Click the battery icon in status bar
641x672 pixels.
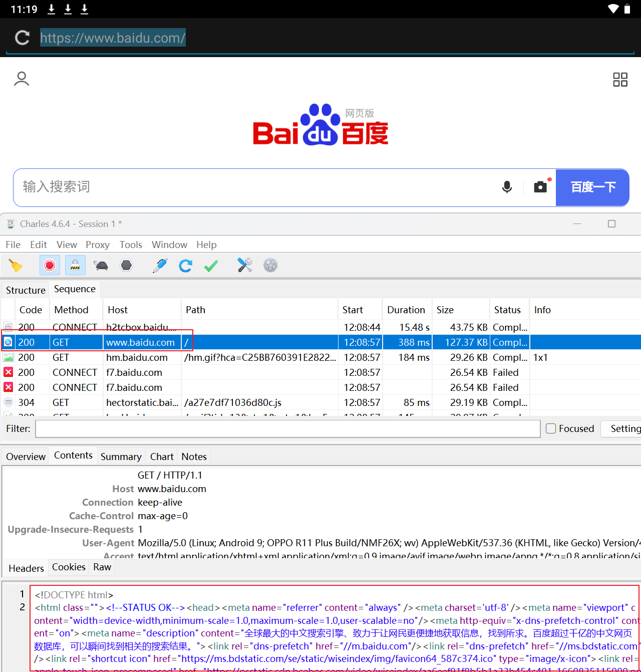point(627,9)
